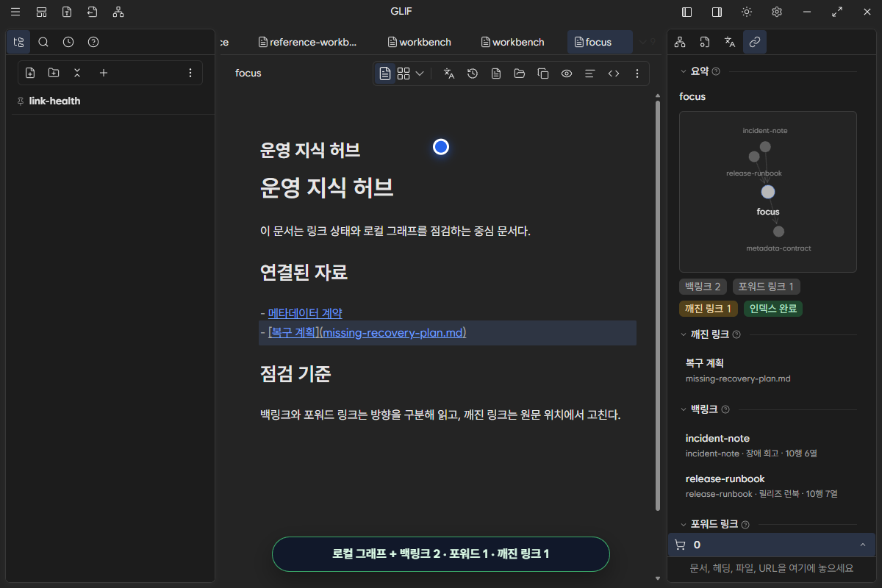Select the file tree view in the left sidebar

click(18, 42)
